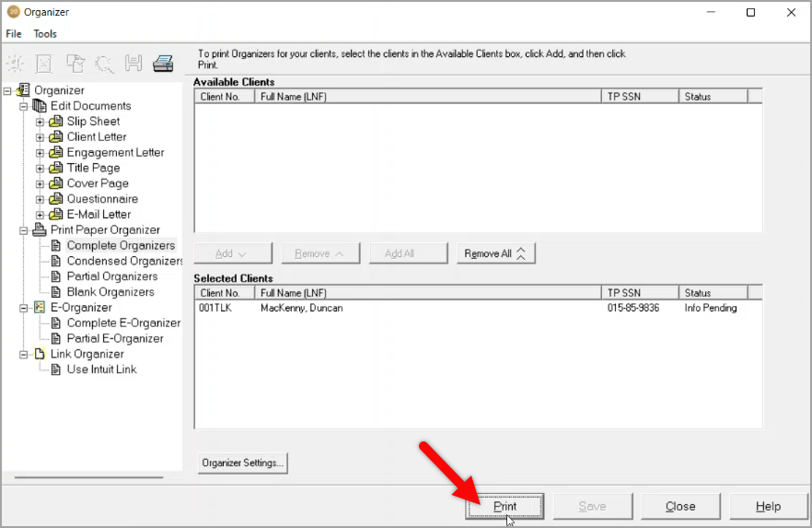Click the Remove All button
The height and width of the screenshot is (528, 812).
pyautogui.click(x=495, y=253)
